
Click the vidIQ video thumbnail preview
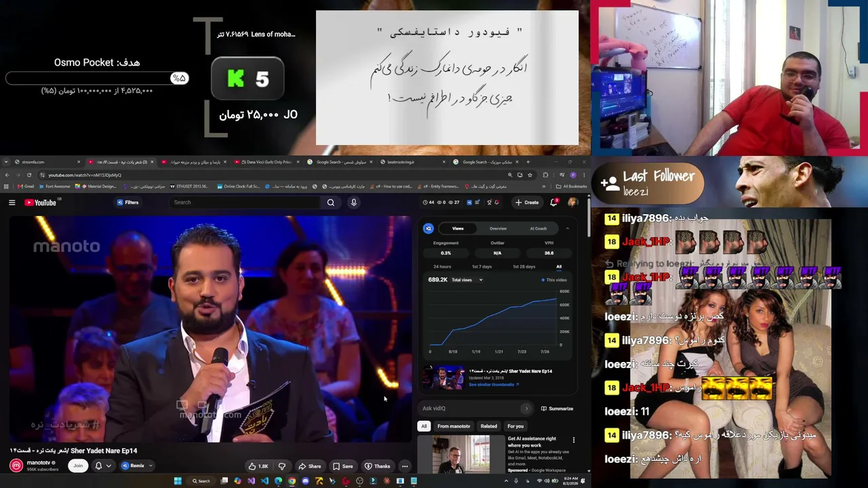(443, 378)
